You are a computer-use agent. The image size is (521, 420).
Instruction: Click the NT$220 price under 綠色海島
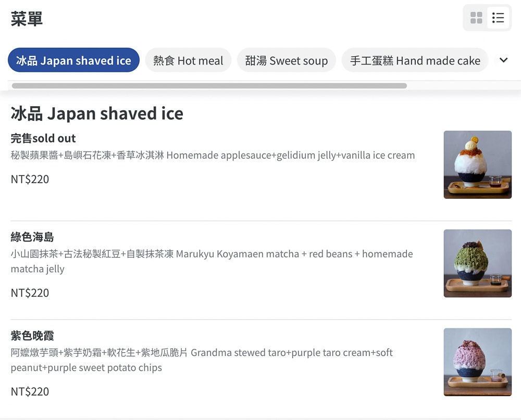pos(30,293)
